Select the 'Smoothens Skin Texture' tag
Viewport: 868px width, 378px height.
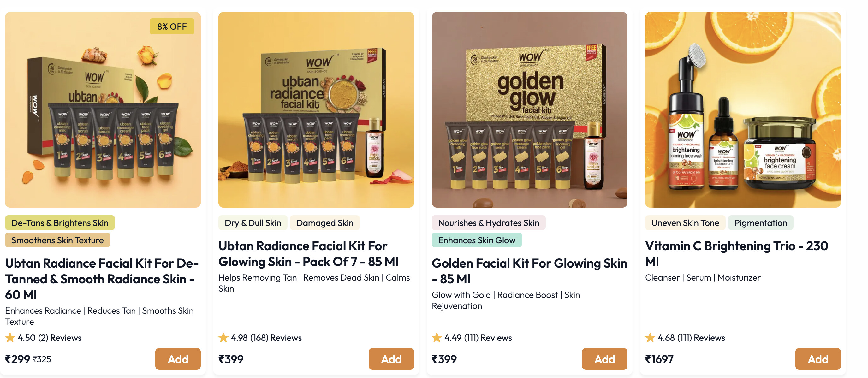pos(58,240)
